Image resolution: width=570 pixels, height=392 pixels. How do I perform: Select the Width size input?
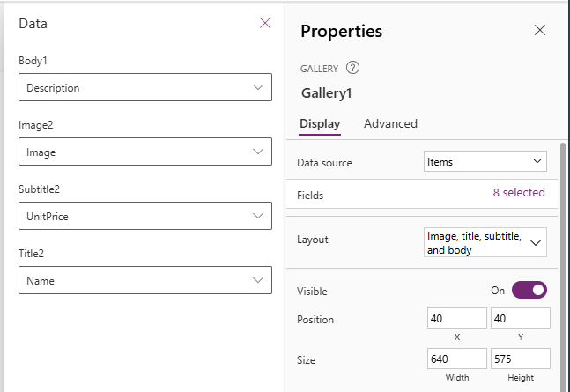pos(456,359)
